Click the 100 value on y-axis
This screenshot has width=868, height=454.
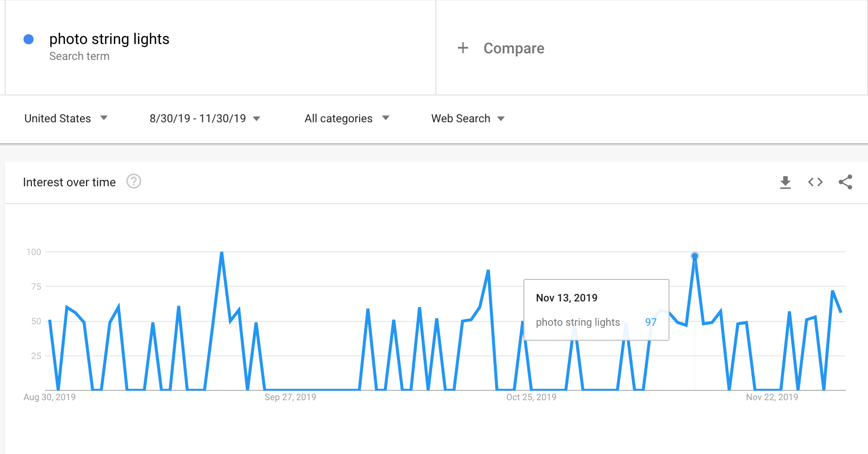34,252
